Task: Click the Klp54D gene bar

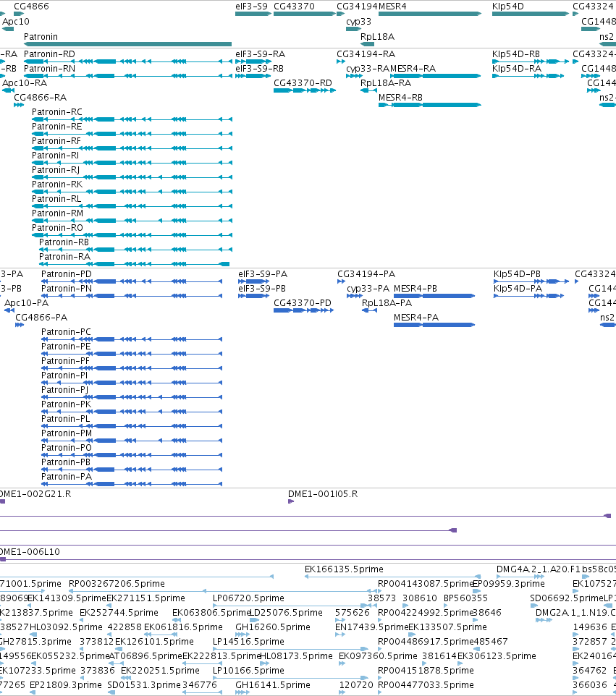Action: [x=531, y=14]
